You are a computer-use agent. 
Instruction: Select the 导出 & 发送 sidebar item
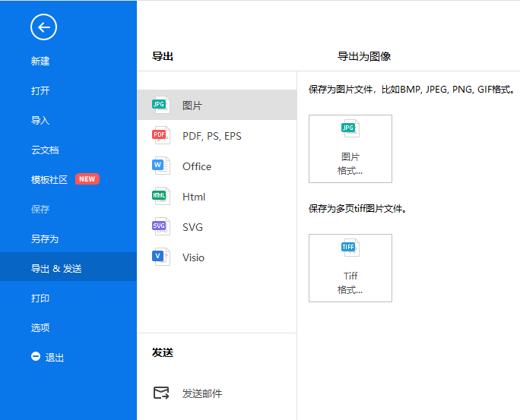pos(56,269)
